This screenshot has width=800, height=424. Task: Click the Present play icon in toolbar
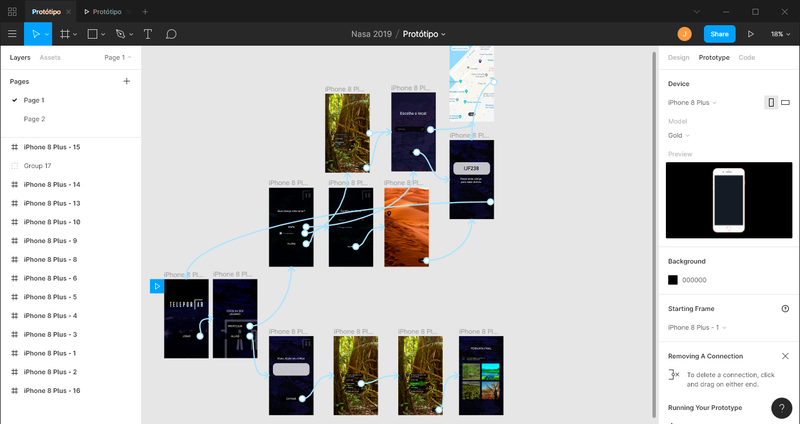pos(750,34)
